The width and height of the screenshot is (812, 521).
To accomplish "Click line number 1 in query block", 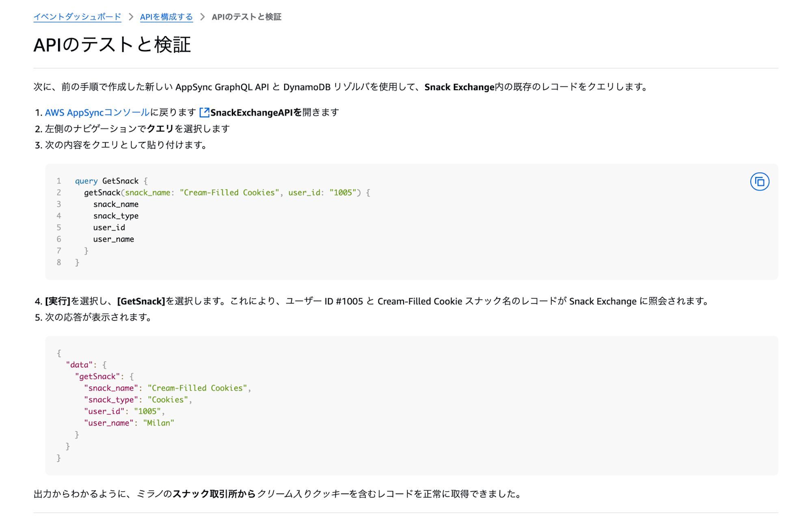I will (59, 181).
